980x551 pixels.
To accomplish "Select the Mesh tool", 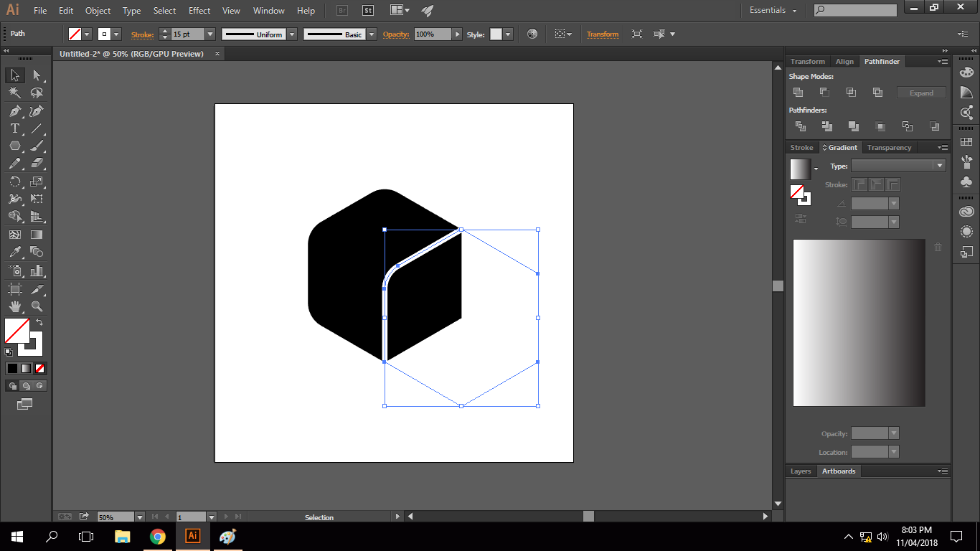I will (x=14, y=235).
